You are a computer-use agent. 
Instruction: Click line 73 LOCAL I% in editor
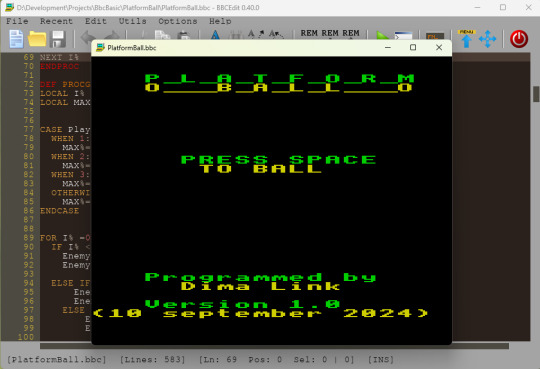(x=62, y=93)
